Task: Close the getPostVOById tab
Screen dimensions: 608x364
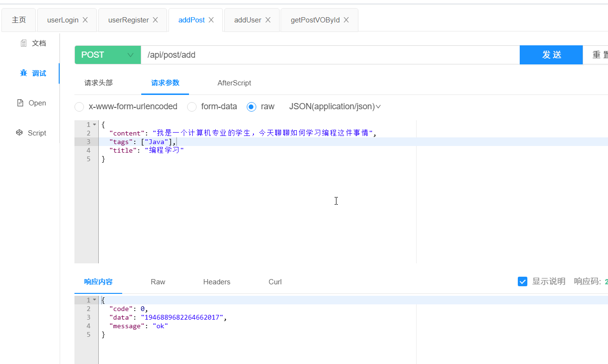Action: tap(346, 20)
